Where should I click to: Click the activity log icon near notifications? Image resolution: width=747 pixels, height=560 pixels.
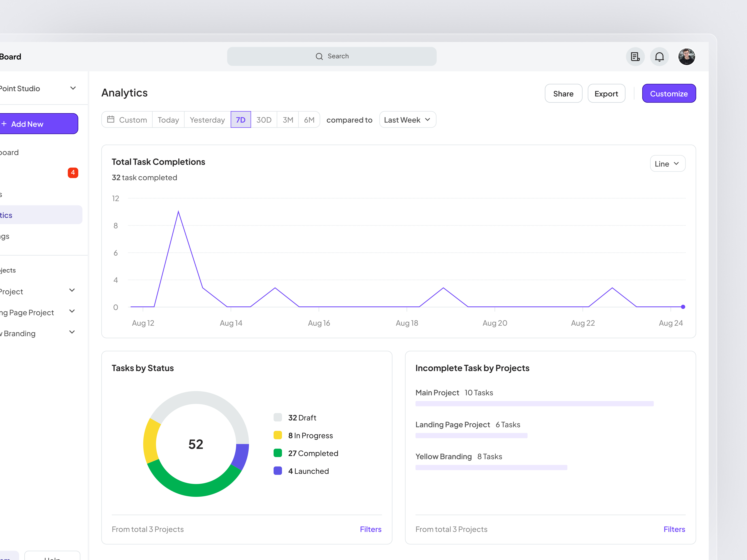point(635,56)
